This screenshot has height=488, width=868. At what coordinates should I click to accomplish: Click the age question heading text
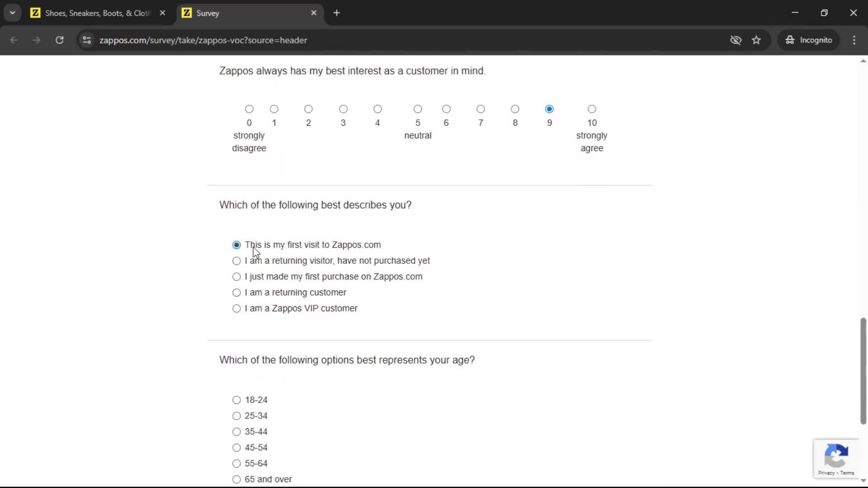click(347, 360)
